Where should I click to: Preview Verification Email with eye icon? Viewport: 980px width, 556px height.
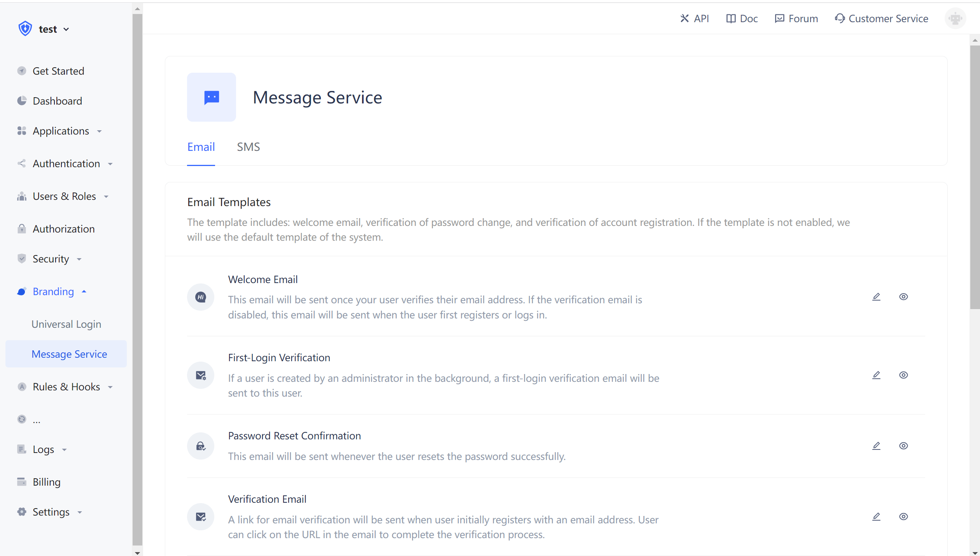tap(903, 517)
